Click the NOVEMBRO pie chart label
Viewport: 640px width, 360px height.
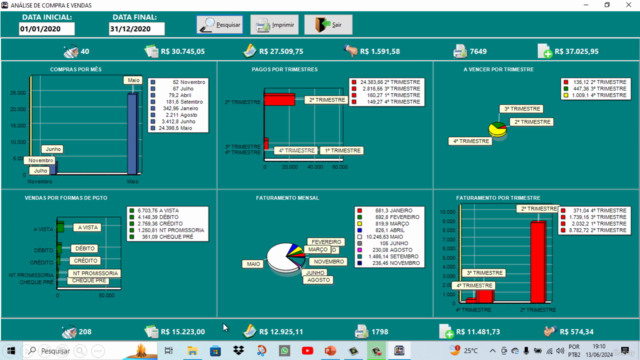tap(329, 262)
